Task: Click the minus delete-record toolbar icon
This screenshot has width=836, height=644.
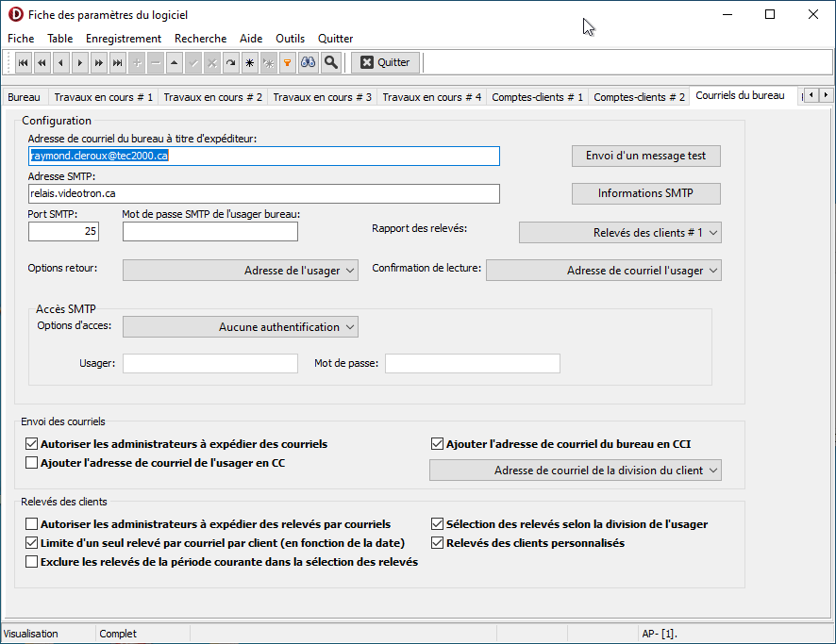Action: coord(156,63)
